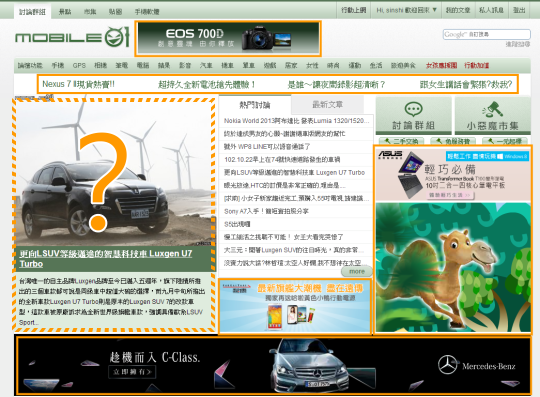Click the Mobile01 logo
Screen dimensions: 540x397
(x=72, y=37)
